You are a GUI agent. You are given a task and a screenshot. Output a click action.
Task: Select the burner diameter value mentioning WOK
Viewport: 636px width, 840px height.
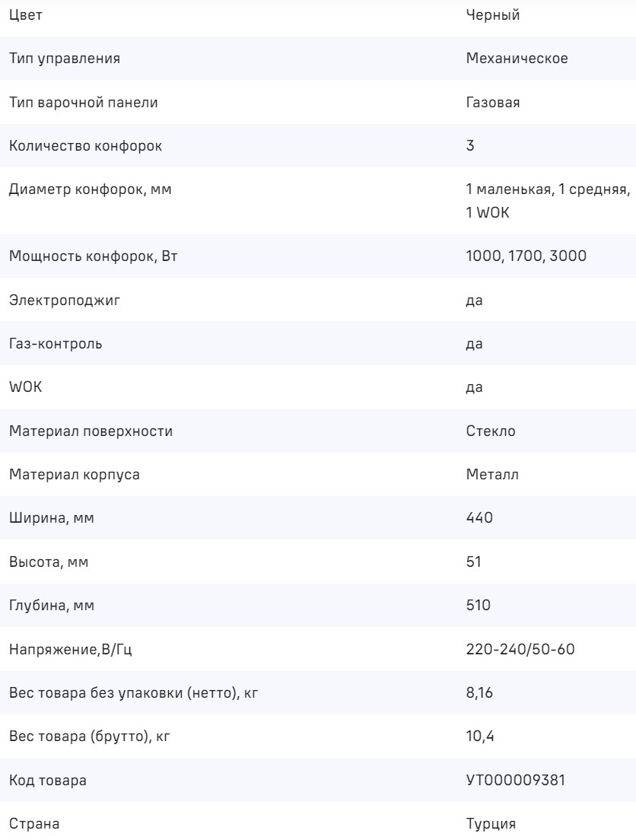tap(547, 200)
